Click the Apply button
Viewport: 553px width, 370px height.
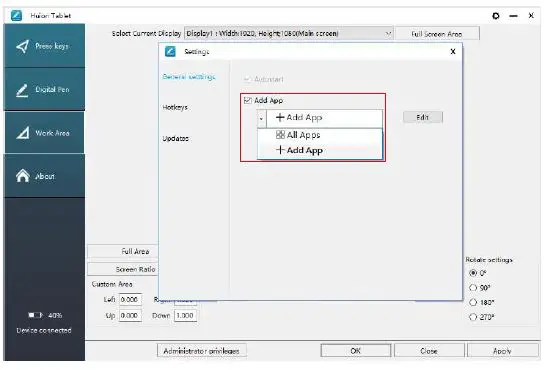[503, 351]
